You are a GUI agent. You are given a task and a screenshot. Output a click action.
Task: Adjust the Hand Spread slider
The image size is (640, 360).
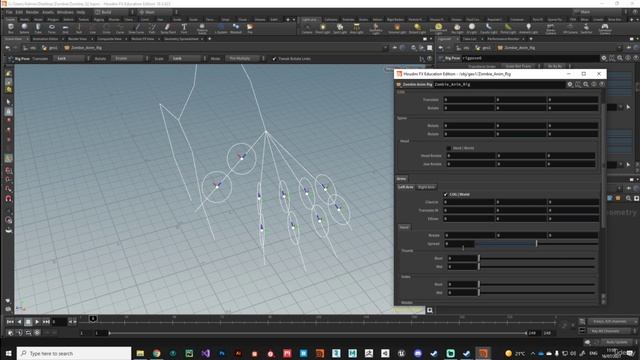[x=537, y=244]
